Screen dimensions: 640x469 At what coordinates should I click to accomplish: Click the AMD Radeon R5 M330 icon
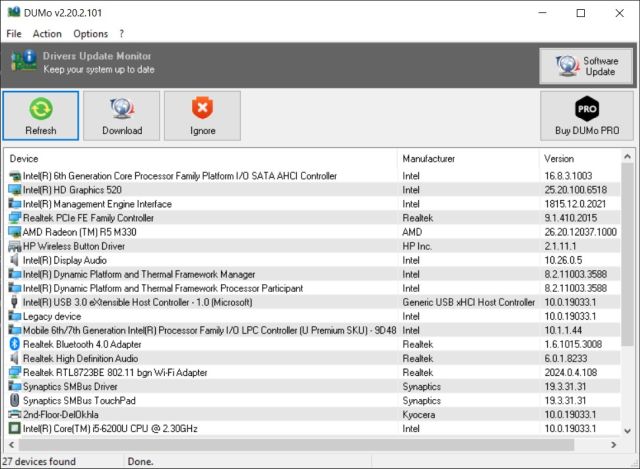15,232
